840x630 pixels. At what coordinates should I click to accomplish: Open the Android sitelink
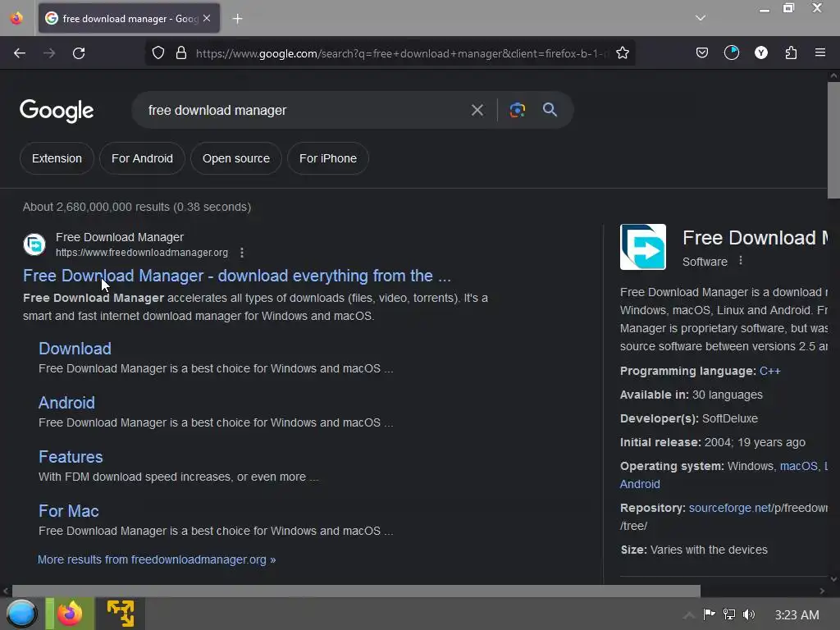point(66,403)
